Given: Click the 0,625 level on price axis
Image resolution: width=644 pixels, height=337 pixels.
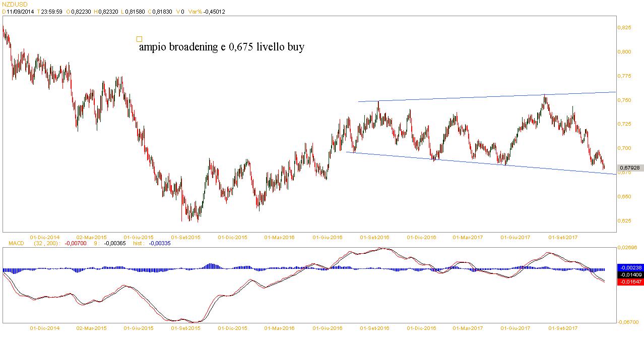Looking at the screenshot, I should [x=624, y=221].
